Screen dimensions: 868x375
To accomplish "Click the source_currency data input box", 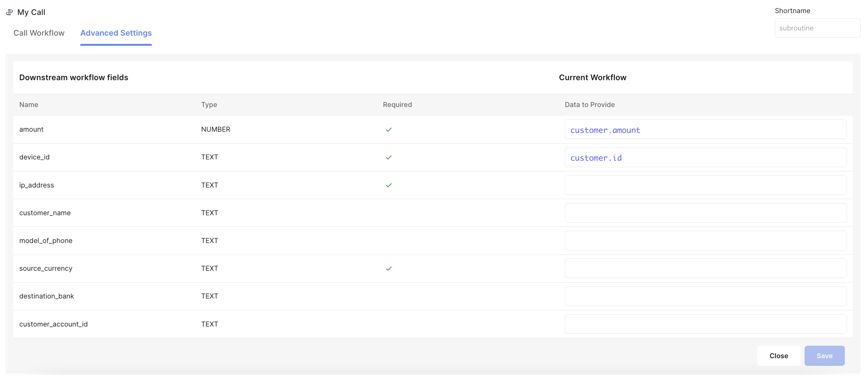I will 705,269.
